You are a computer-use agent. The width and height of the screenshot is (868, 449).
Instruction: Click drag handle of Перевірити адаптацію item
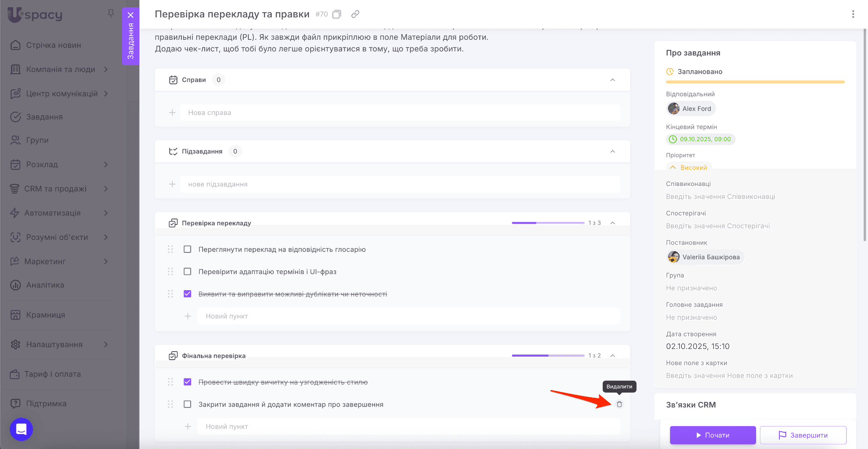pyautogui.click(x=170, y=272)
